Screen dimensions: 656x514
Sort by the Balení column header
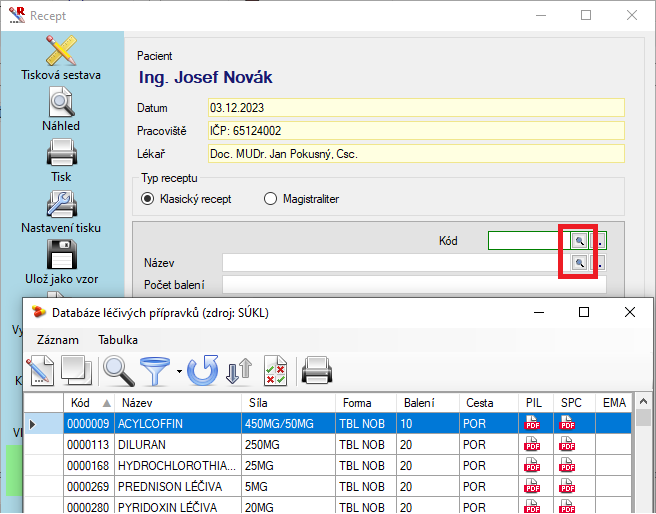[x=428, y=403]
